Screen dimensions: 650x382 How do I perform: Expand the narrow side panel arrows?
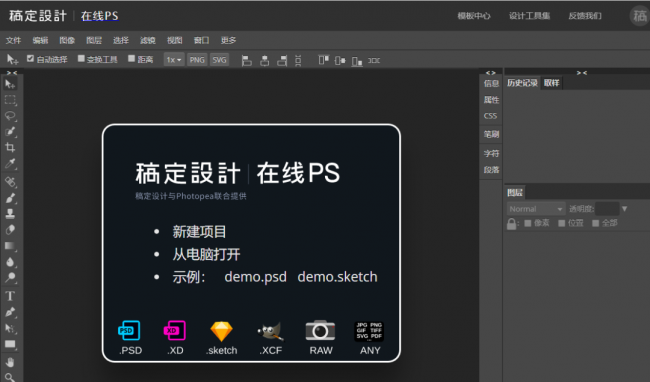490,73
